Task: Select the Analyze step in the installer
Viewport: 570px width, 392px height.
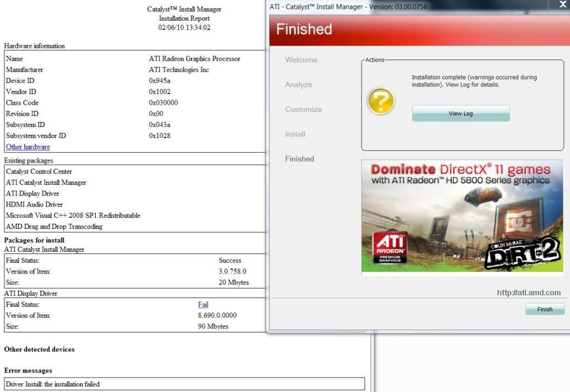Action: pos(299,85)
